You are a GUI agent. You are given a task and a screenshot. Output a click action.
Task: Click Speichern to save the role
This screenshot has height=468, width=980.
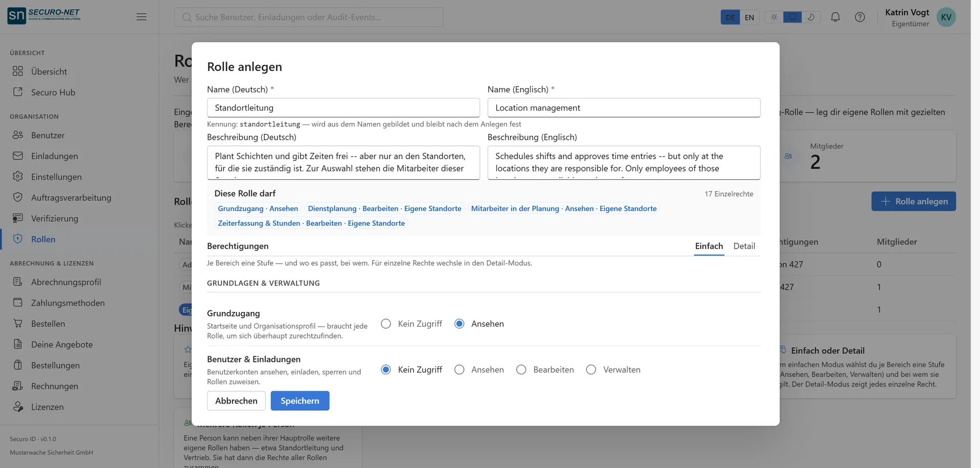[300, 401]
